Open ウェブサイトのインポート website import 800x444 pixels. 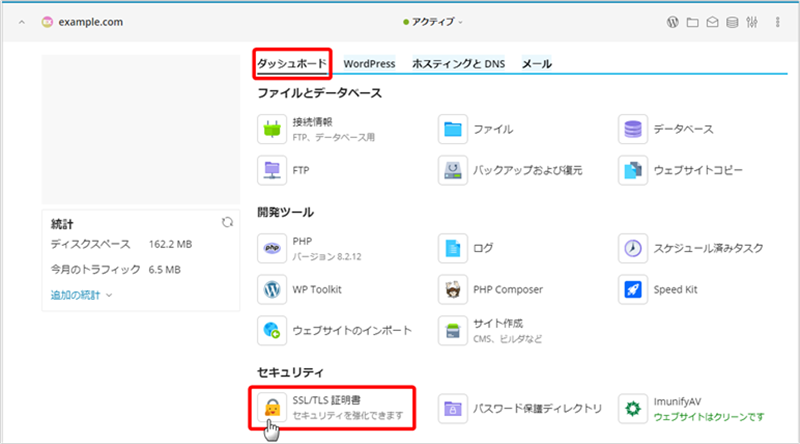(334, 330)
